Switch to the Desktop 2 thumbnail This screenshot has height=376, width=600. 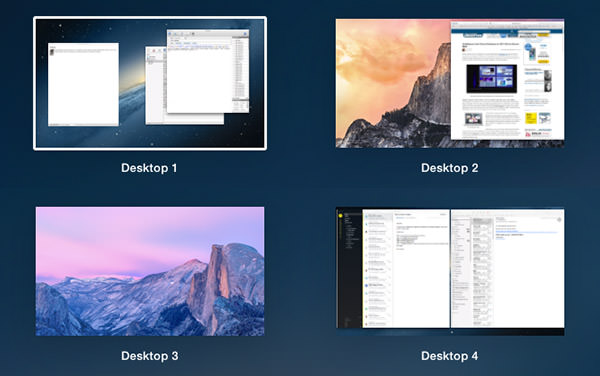click(x=450, y=83)
